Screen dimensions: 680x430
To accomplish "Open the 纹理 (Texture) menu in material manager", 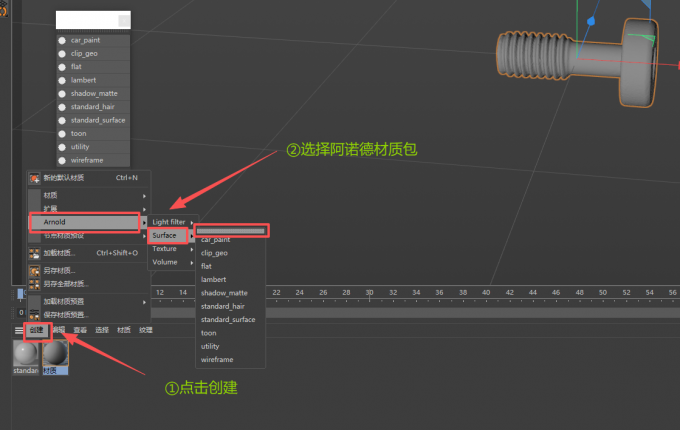I will pyautogui.click(x=146, y=329).
